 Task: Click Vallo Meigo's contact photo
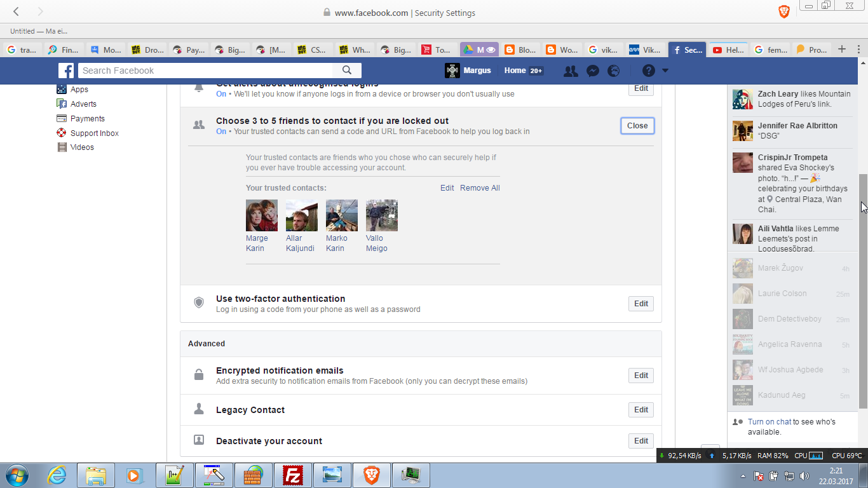[x=382, y=215]
